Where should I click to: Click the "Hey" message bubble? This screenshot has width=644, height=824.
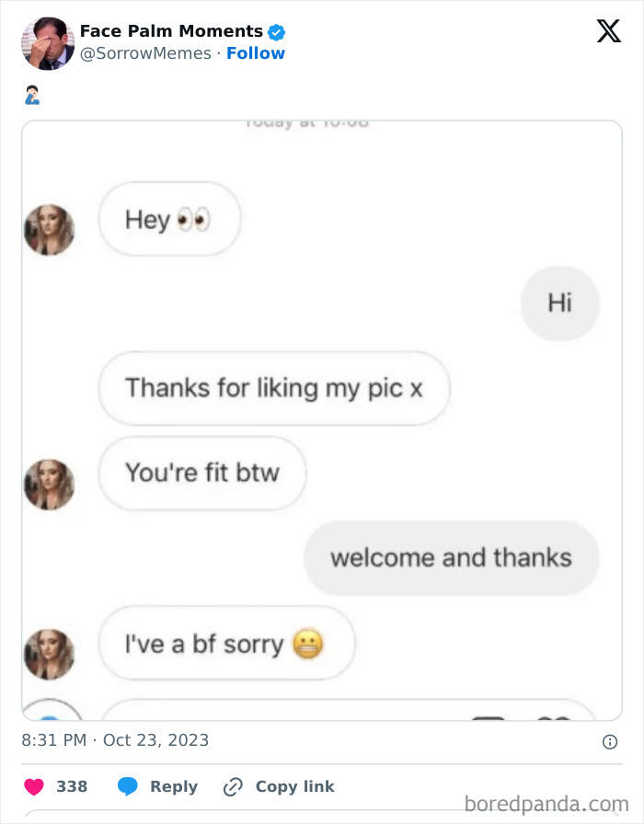point(169,220)
